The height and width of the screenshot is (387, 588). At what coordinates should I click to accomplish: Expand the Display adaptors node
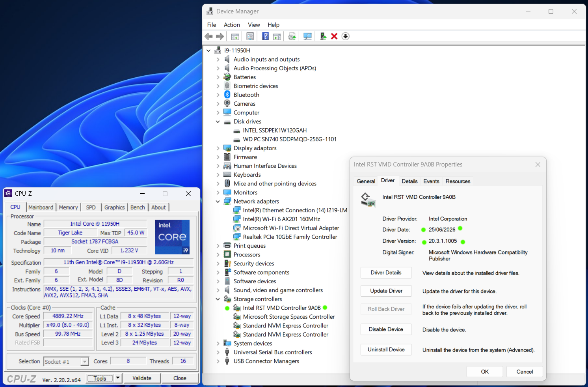click(x=218, y=148)
